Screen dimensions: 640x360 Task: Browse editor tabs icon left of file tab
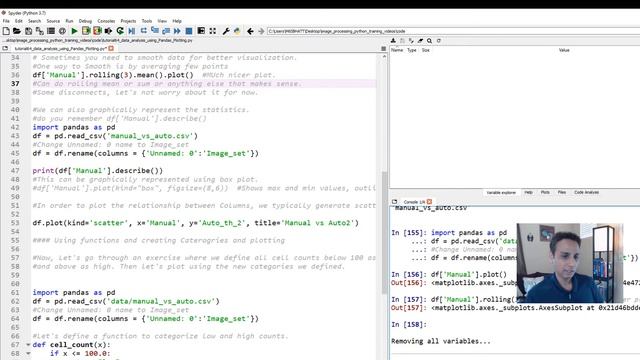point(5,49)
